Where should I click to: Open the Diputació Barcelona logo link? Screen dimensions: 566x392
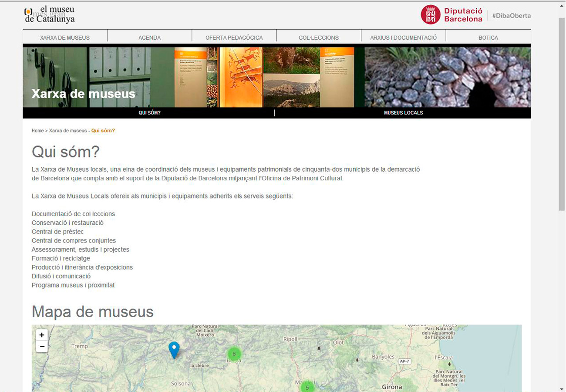coord(451,14)
